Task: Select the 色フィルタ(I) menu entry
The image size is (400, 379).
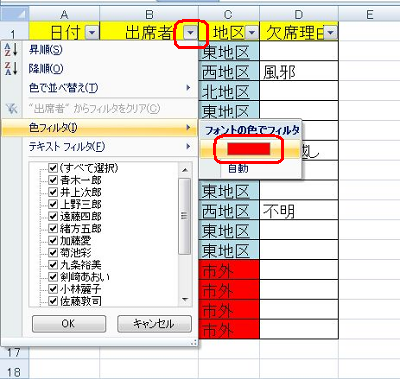Action: click(x=100, y=127)
